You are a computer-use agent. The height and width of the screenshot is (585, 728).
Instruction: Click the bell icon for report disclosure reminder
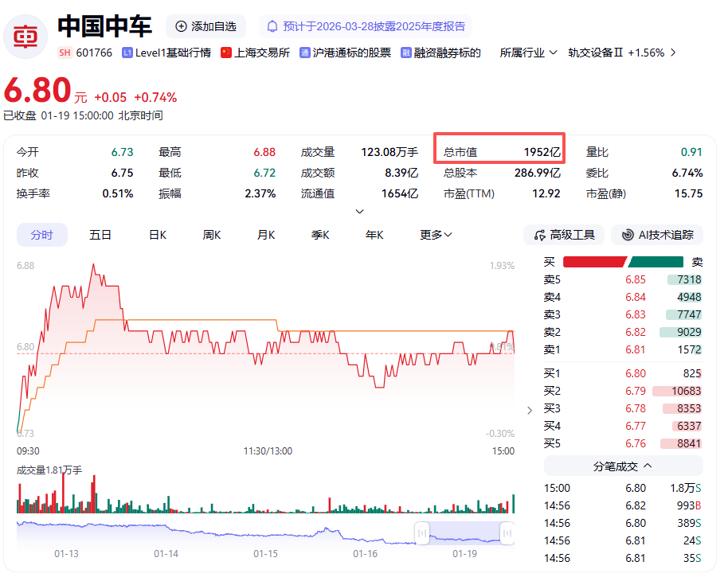[x=272, y=26]
